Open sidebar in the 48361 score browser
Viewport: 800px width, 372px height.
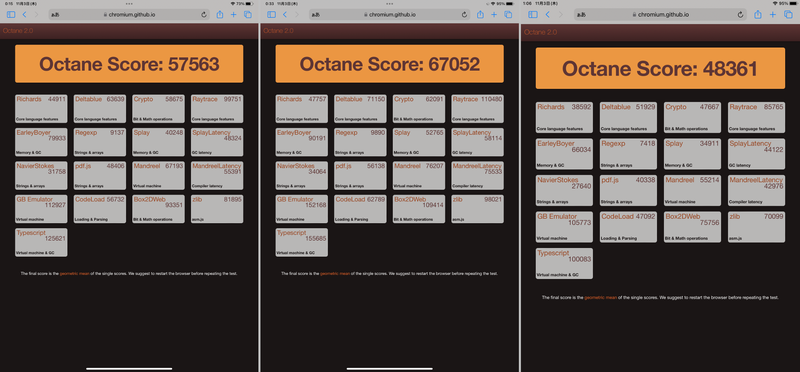click(533, 15)
